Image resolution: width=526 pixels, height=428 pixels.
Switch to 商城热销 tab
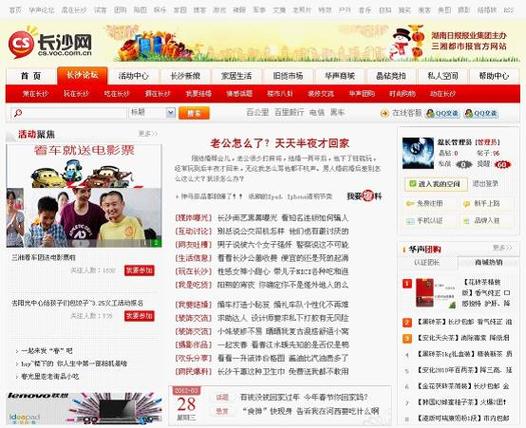488,263
